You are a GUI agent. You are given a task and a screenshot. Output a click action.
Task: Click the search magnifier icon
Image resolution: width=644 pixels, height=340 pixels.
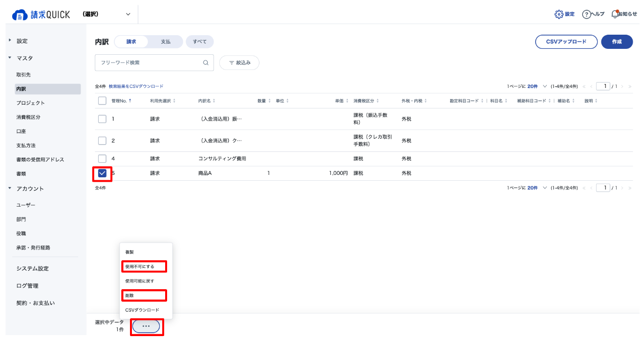click(x=206, y=63)
